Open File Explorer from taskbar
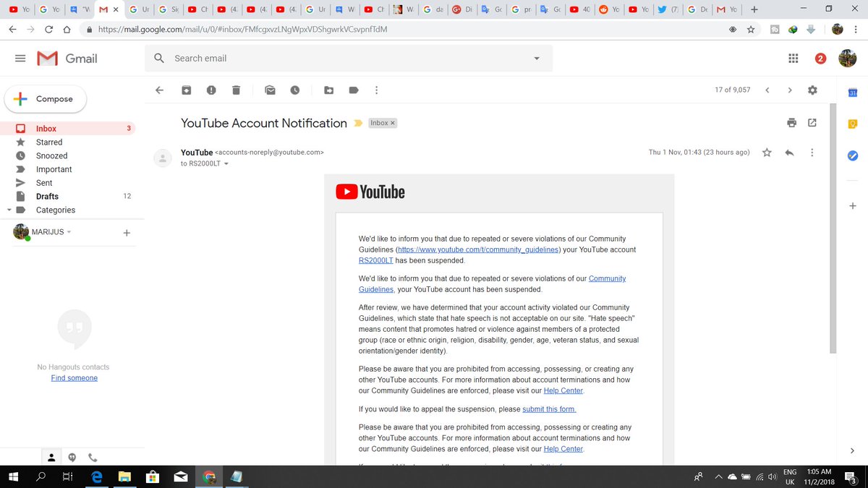Screen dimensions: 868x488 click(x=124, y=476)
